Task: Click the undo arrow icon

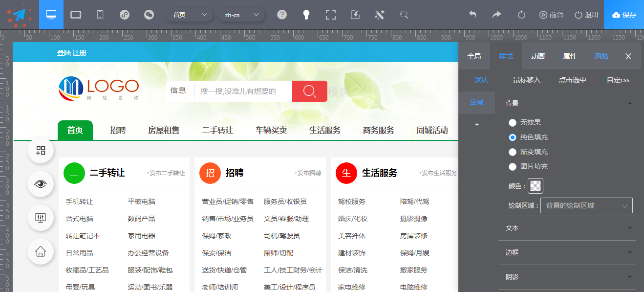Action: 472,15
